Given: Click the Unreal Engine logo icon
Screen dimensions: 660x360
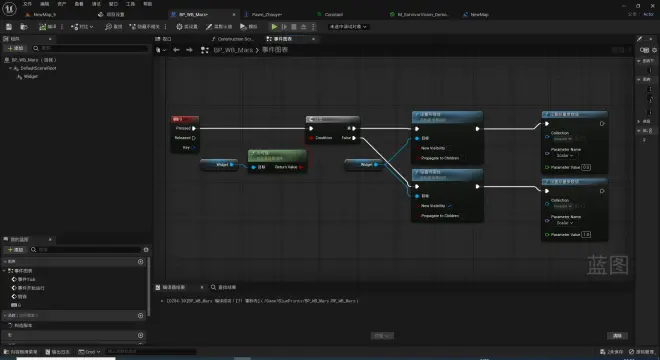Looking at the screenshot, I should point(10,8).
